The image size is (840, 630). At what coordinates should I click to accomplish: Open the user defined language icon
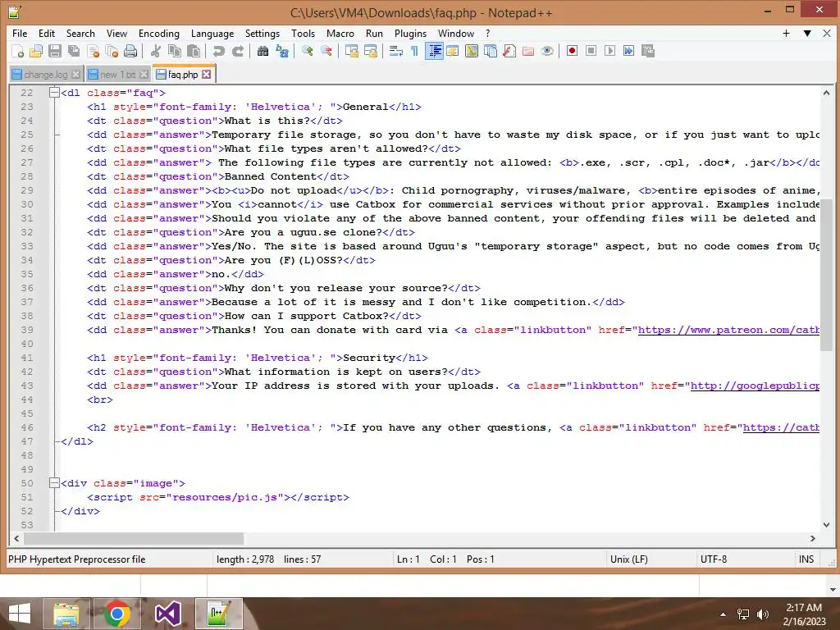pyautogui.click(x=453, y=51)
